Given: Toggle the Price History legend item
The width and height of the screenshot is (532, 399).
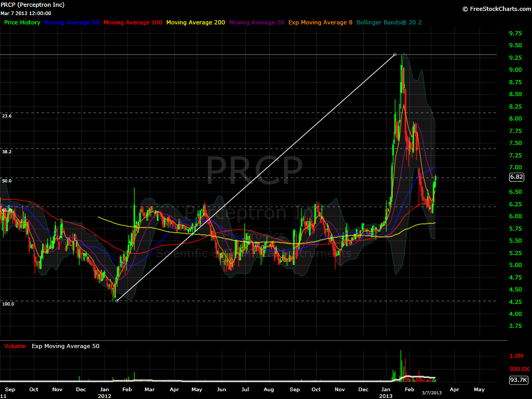Looking at the screenshot, I should tap(22, 22).
